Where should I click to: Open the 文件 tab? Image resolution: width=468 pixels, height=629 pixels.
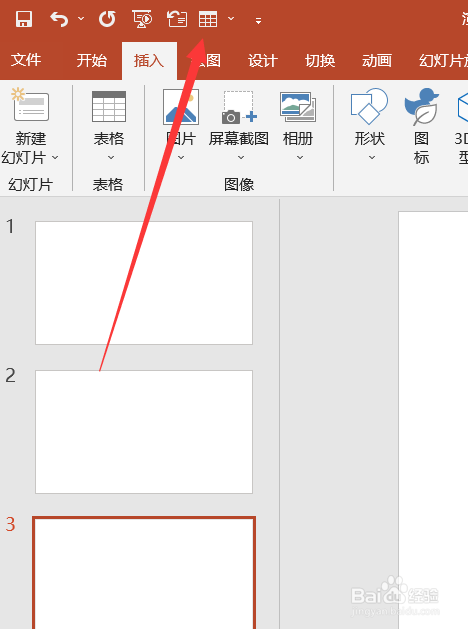tap(26, 60)
